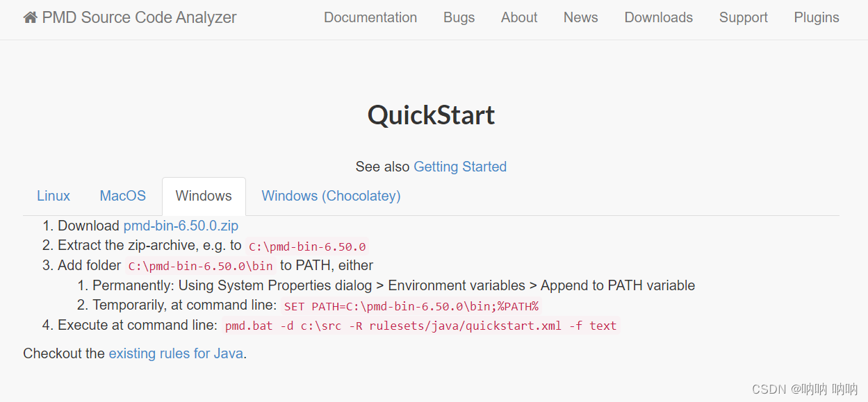
Task: Open the existing rules for Java link
Action: pyautogui.click(x=176, y=353)
